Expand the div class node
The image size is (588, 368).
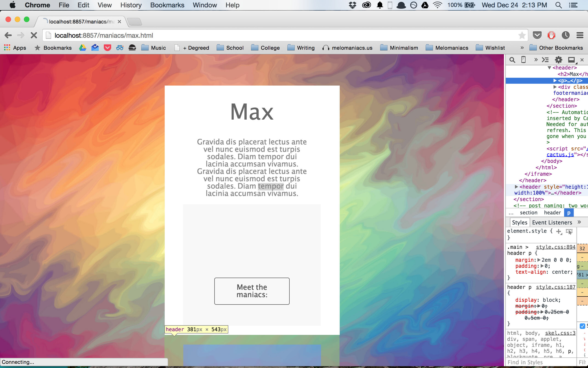click(555, 87)
